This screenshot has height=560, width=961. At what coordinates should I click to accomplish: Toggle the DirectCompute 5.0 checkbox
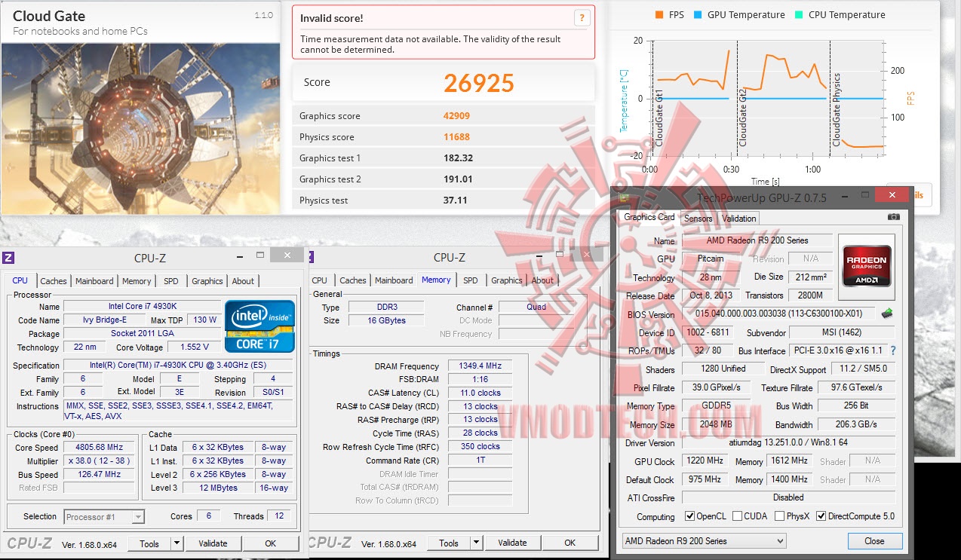(x=821, y=516)
